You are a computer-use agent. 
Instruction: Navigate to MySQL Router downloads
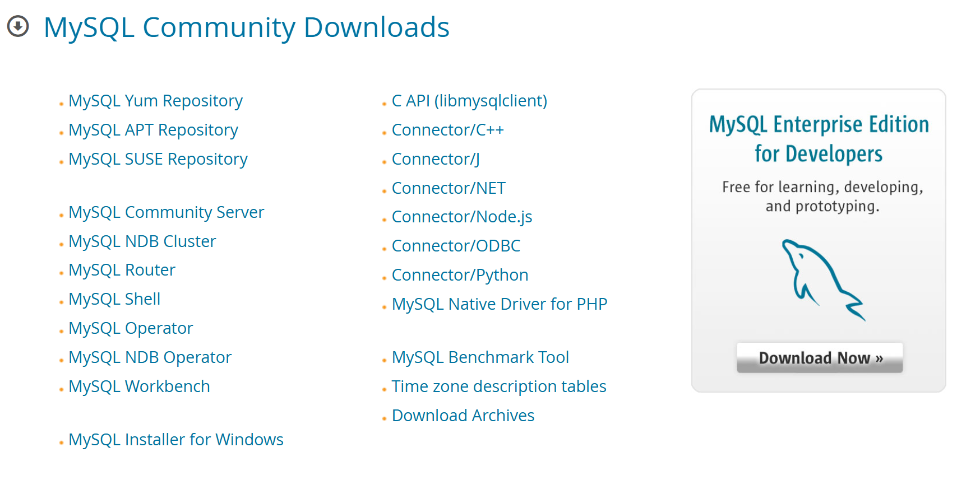[x=122, y=270]
